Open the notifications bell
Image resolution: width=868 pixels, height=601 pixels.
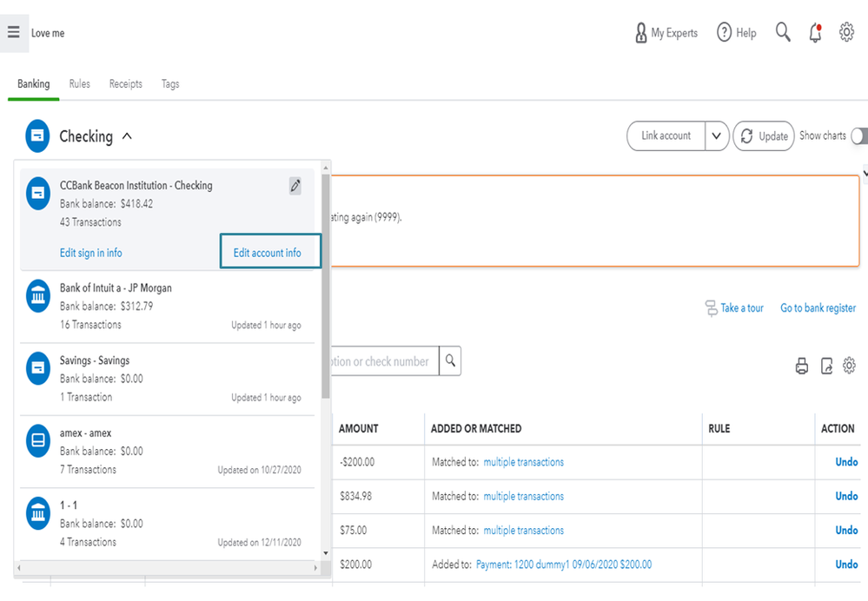click(815, 33)
